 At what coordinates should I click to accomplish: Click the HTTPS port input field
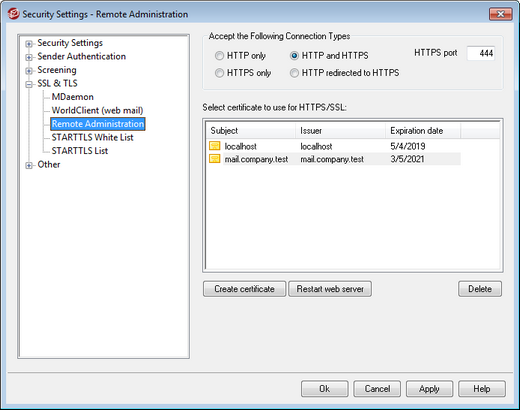click(481, 53)
